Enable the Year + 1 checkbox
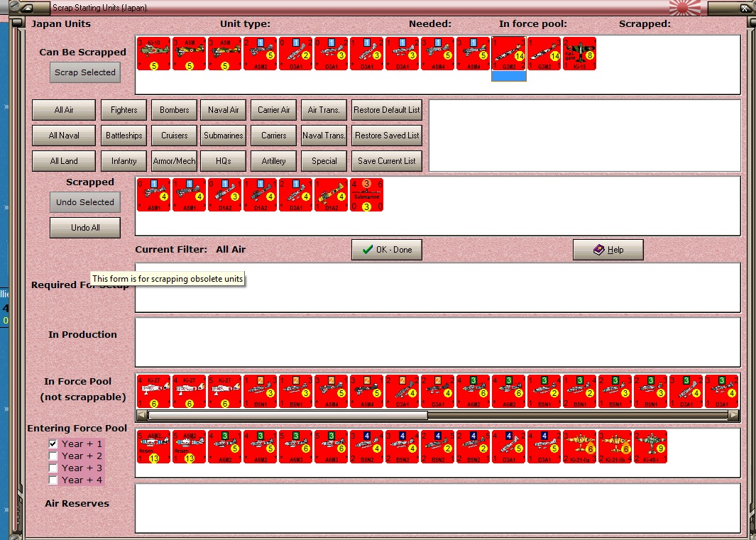 pos(53,443)
